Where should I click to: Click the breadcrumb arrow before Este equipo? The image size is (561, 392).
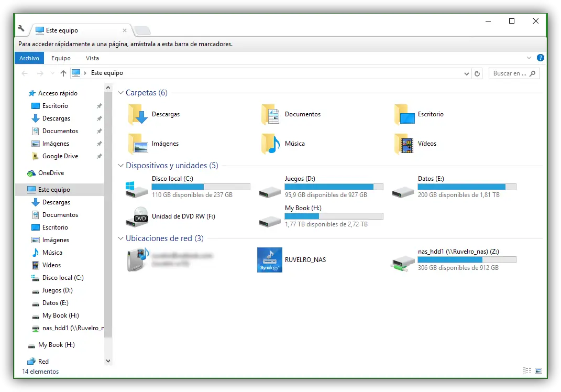(x=85, y=73)
